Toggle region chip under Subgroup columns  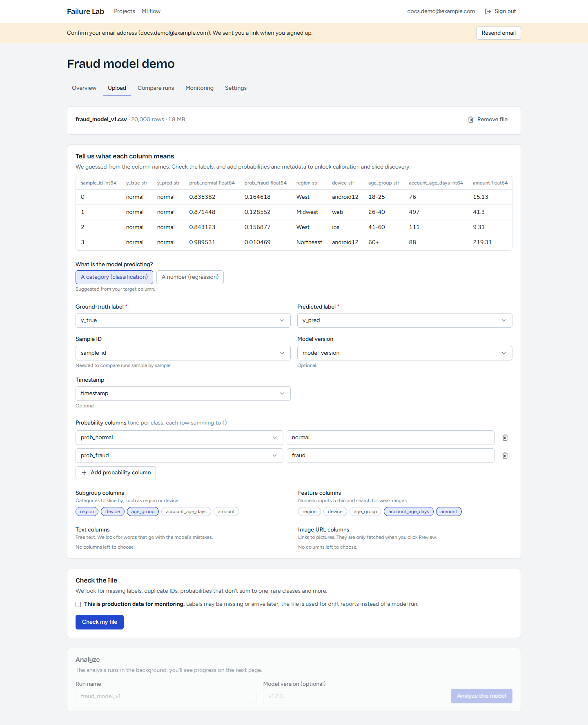click(x=87, y=512)
